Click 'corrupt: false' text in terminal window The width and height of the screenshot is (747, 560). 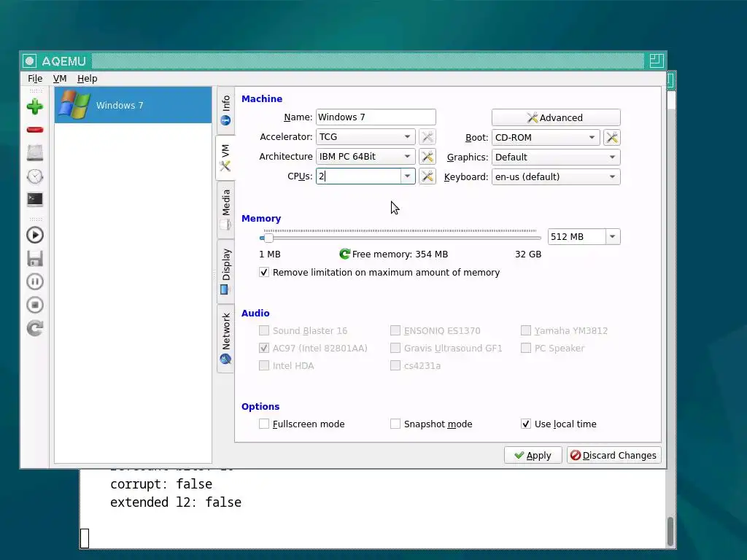coord(161,484)
